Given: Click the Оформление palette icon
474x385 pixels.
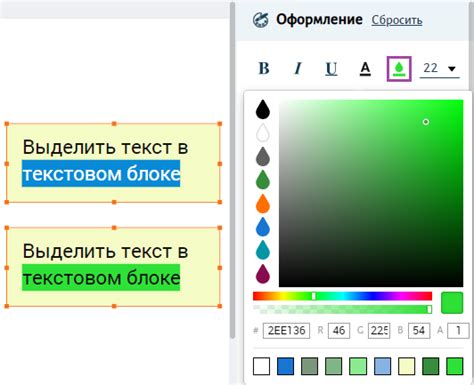Looking at the screenshot, I should [260, 20].
